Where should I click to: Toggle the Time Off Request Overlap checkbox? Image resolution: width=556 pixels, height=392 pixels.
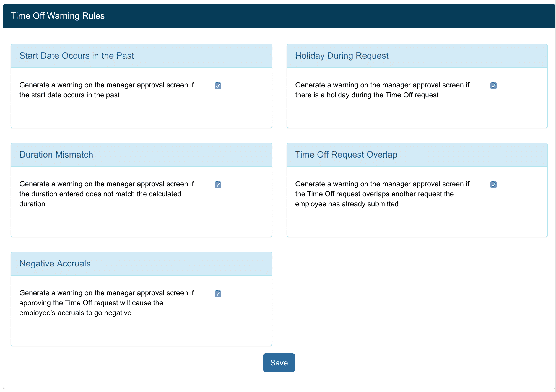493,185
